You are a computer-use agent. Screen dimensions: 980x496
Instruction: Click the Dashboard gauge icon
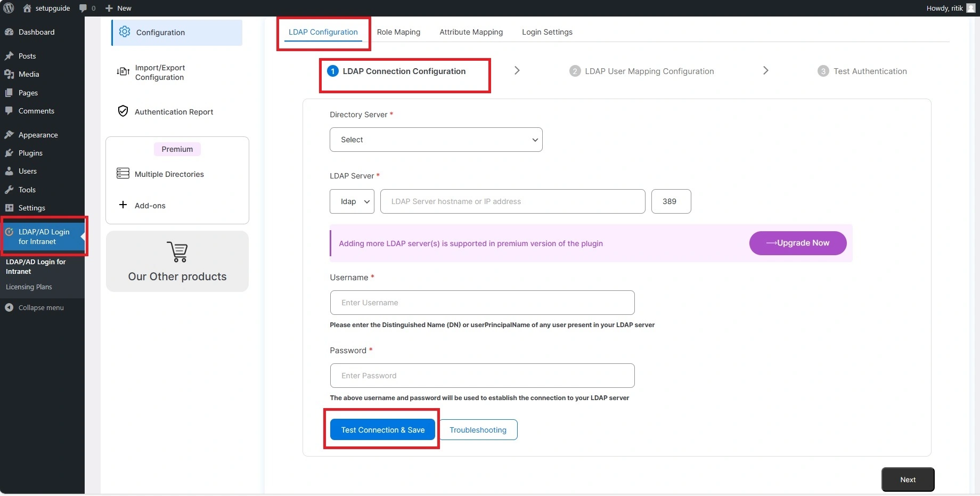point(9,32)
